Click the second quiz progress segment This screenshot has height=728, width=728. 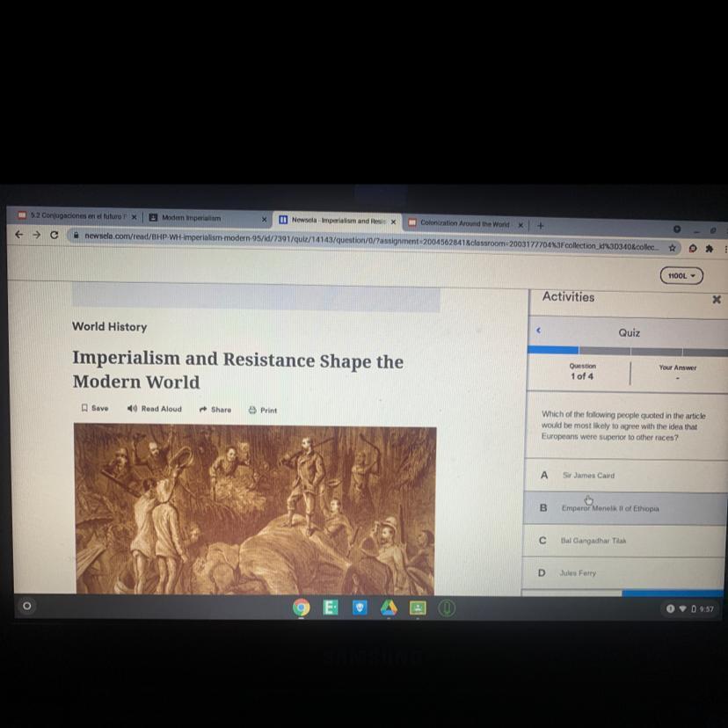(x=605, y=351)
